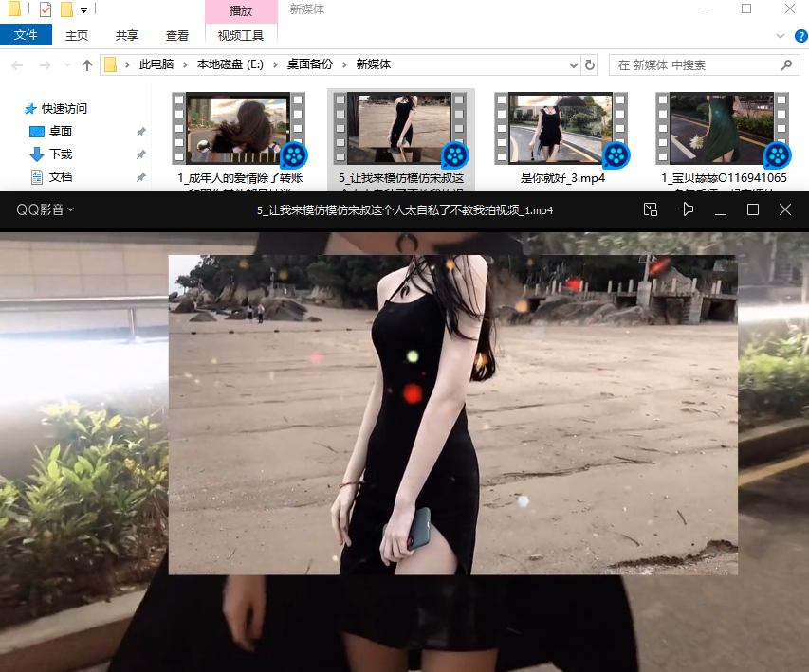Go up one folder level arrow
The height and width of the screenshot is (672, 809).
pyautogui.click(x=87, y=65)
